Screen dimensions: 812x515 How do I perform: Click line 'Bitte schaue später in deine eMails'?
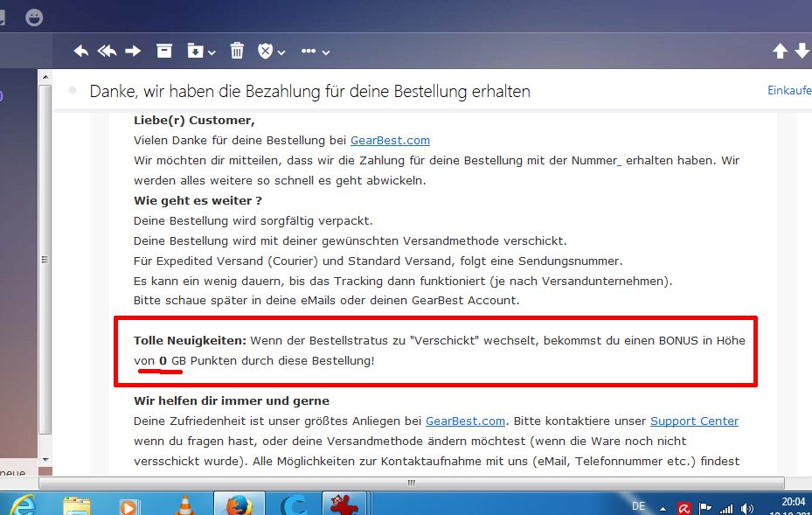coord(327,301)
